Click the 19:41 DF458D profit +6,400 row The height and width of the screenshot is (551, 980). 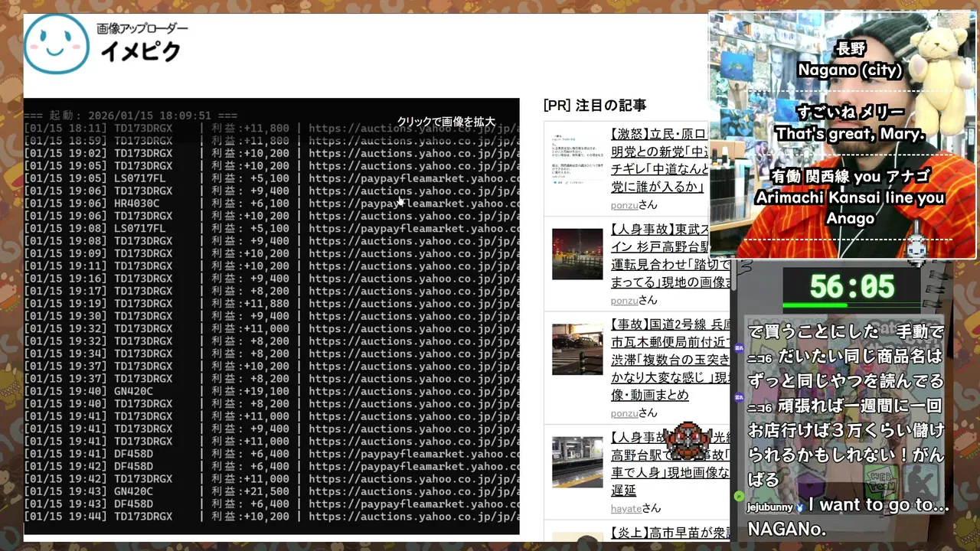(271, 454)
